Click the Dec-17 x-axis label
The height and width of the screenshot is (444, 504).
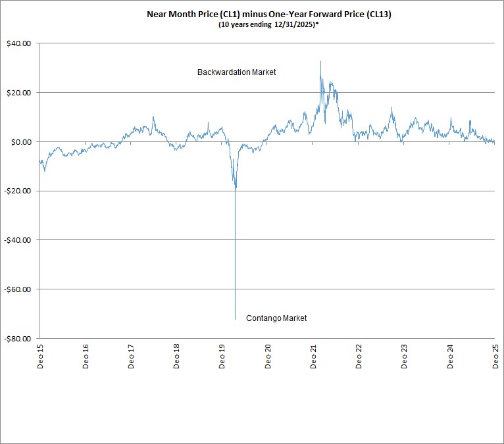[x=131, y=357]
